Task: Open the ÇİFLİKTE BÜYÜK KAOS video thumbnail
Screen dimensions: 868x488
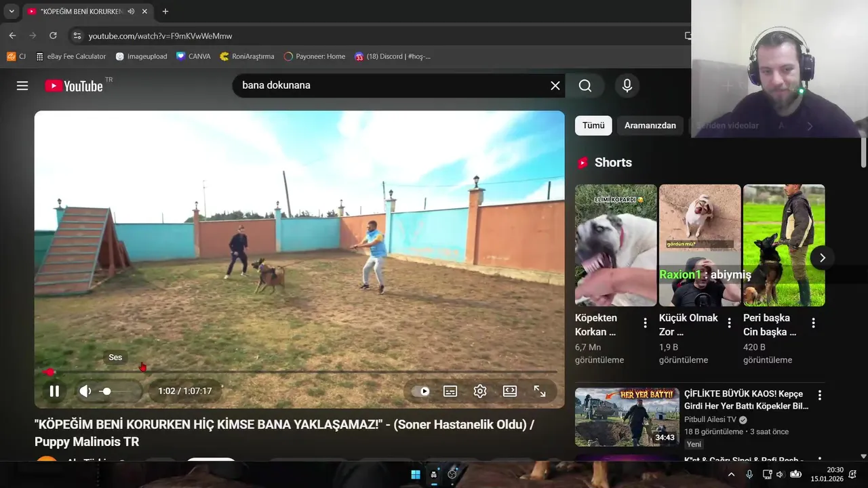Action: point(627,417)
